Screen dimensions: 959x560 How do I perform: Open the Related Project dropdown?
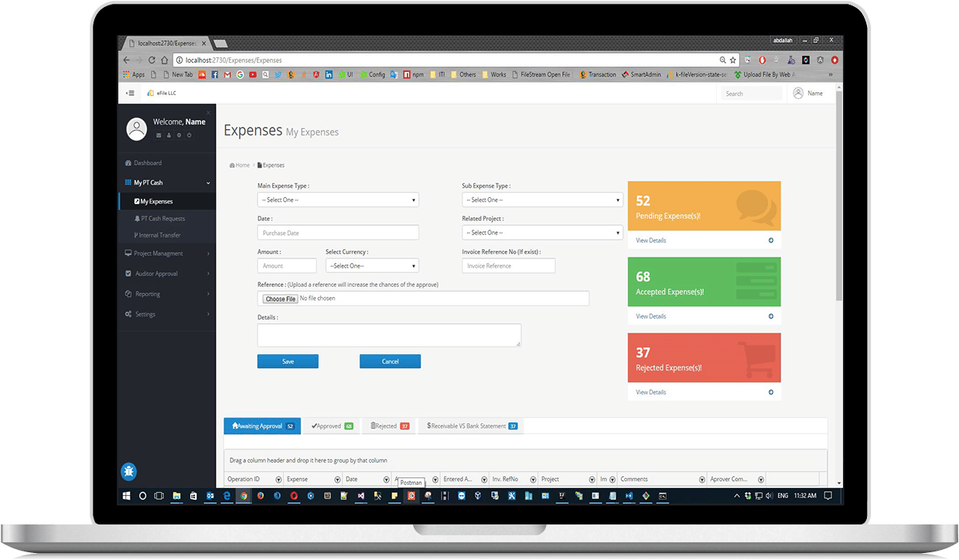(542, 232)
